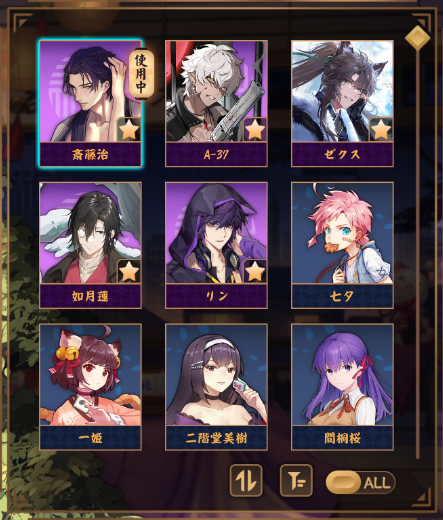Select the 一姫 cat-eared character

coord(90,387)
